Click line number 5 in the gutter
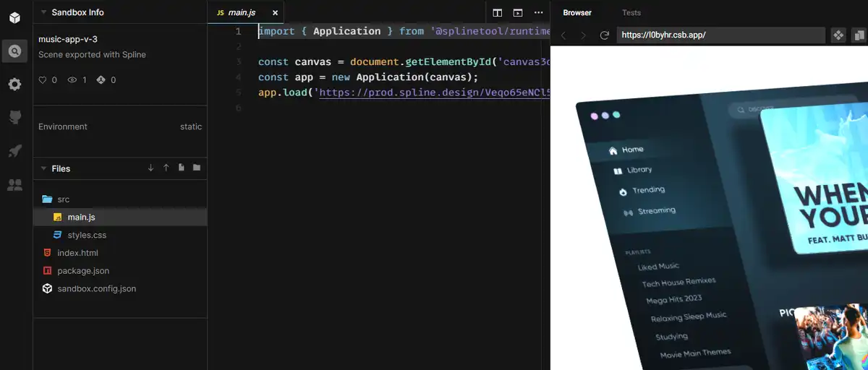Image resolution: width=868 pixels, height=370 pixels. (239, 93)
